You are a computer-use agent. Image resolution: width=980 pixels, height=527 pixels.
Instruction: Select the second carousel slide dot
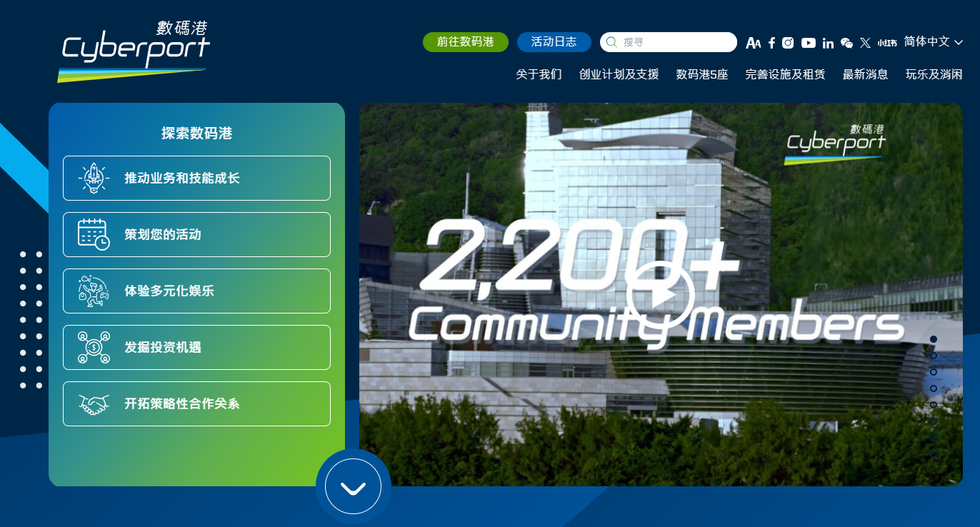tap(934, 356)
